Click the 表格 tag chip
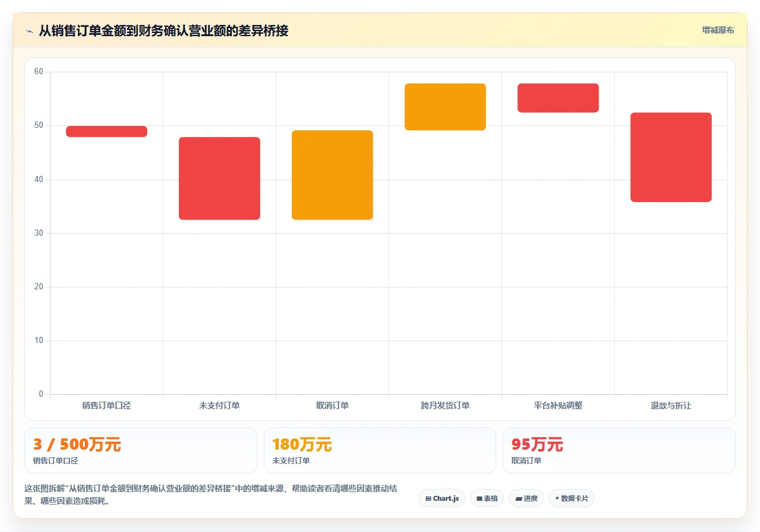The height and width of the screenshot is (532, 760). point(487,498)
